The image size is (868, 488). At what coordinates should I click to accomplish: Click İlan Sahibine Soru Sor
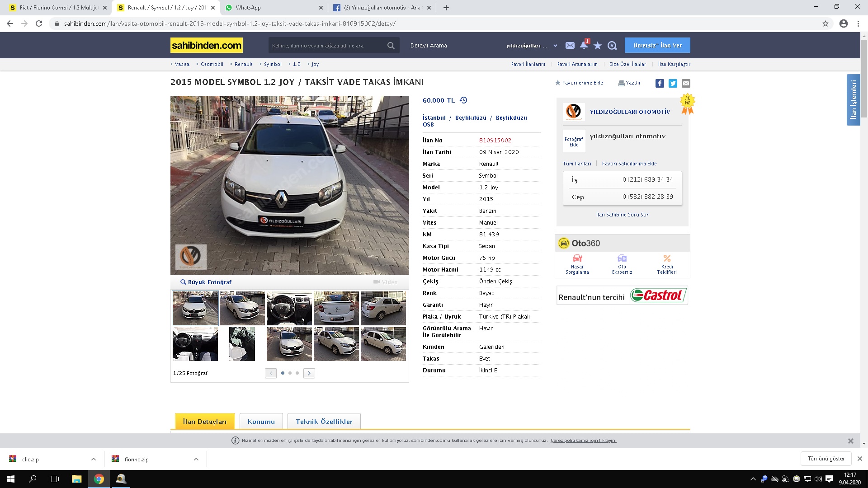tap(622, 215)
